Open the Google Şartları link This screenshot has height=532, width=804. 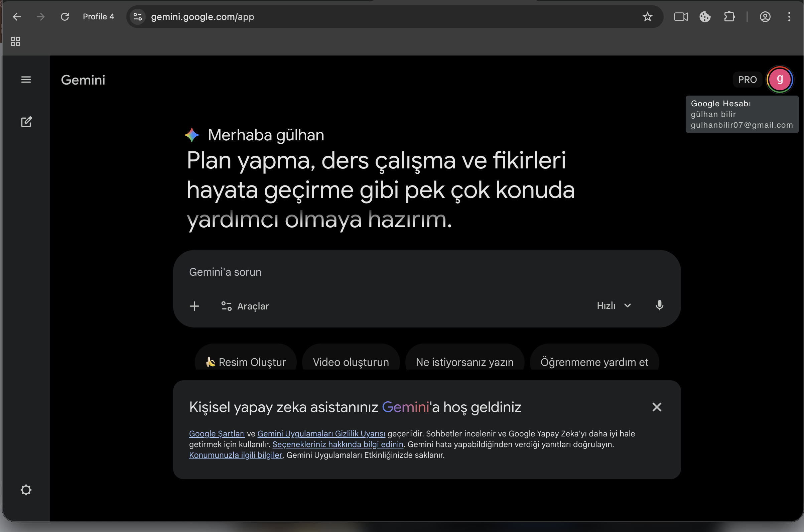pos(217,434)
